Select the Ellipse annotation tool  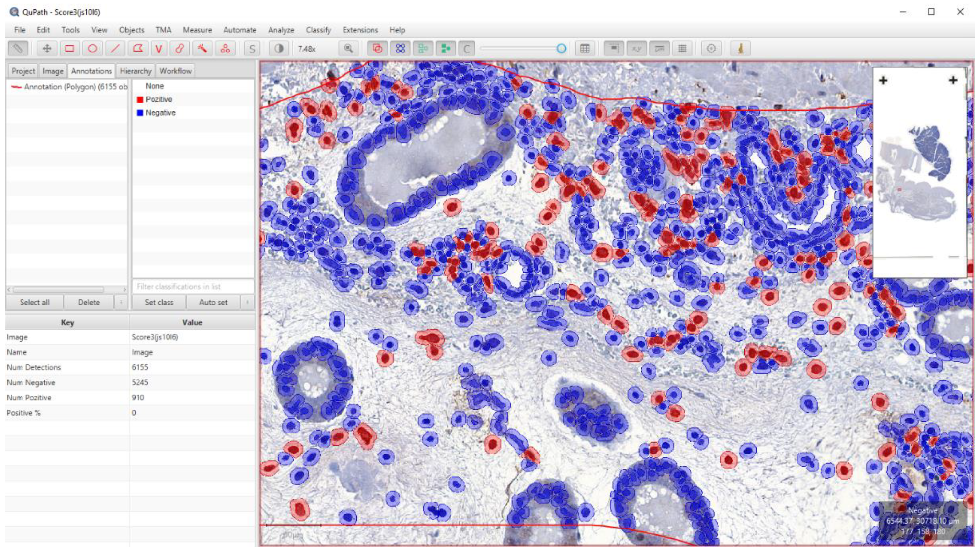pos(93,49)
